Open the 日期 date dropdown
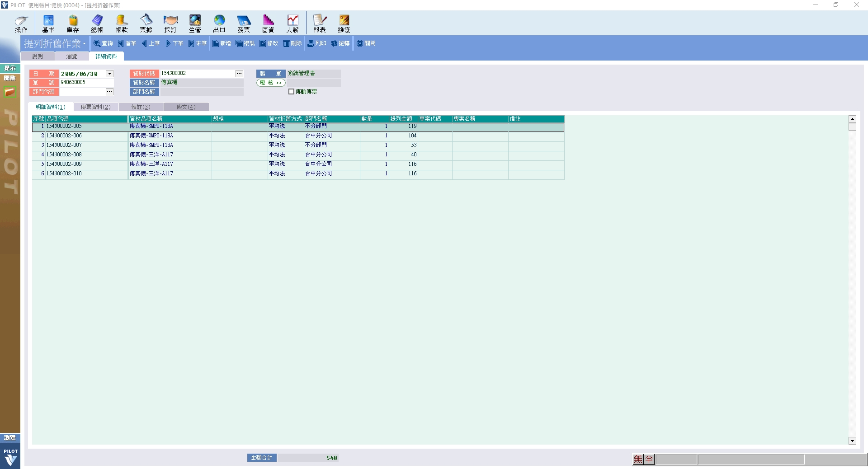Viewport: 868px width, 469px height. coord(109,74)
